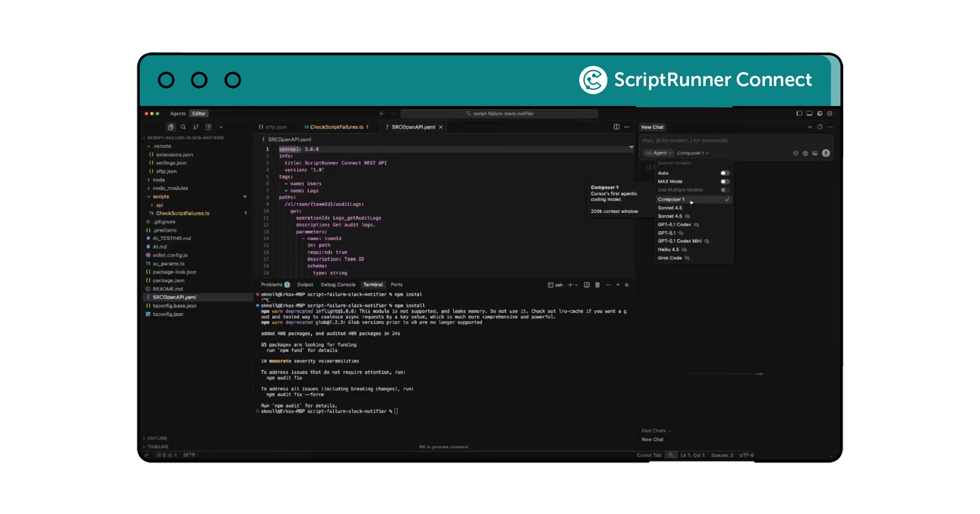Open the Search magnifier in sidebar toolbar
The width and height of the screenshot is (980, 514).
(x=183, y=127)
